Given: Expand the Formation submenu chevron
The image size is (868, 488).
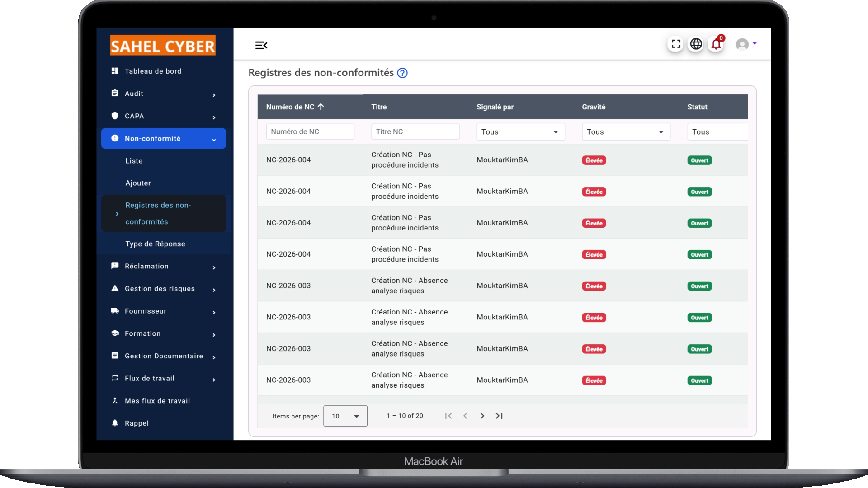Looking at the screenshot, I should click(x=214, y=335).
